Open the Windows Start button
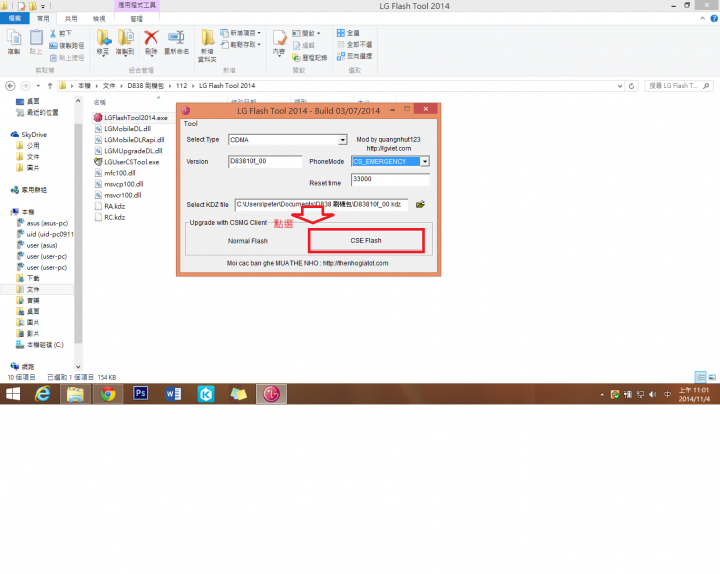This screenshot has height=574, width=720. pyautogui.click(x=13, y=394)
